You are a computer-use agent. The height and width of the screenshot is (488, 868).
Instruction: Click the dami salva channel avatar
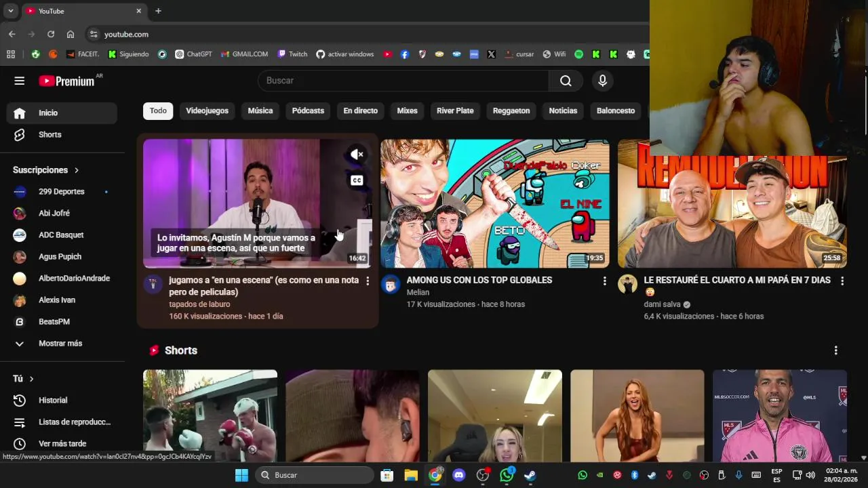click(x=627, y=284)
